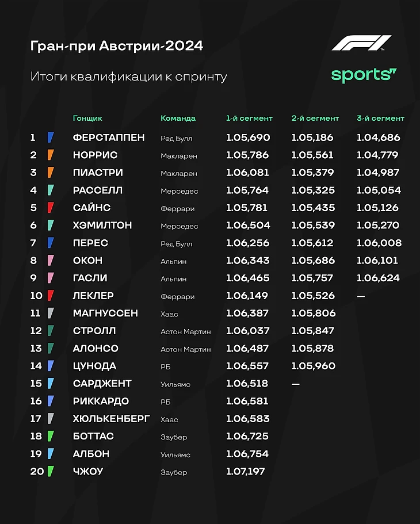Click the grey marker beside МАГНУССЕН

(x=51, y=313)
